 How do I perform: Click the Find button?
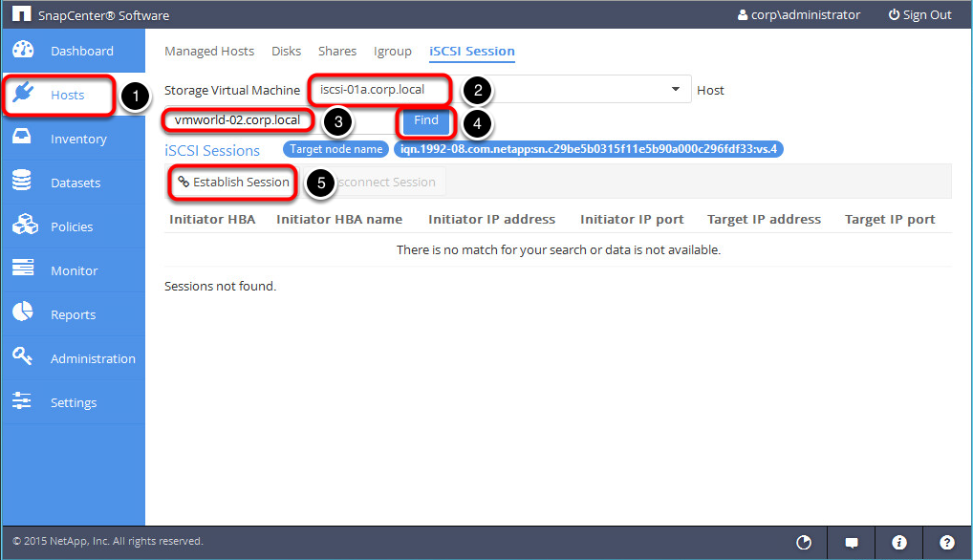(425, 121)
